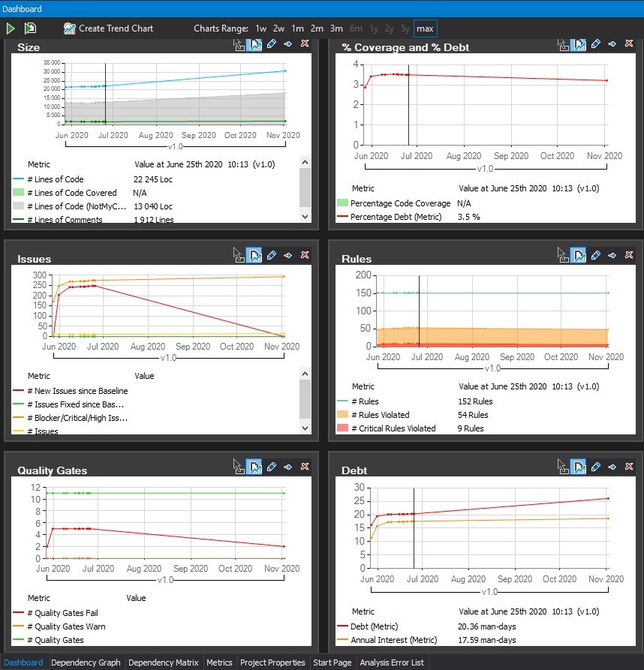This screenshot has width=644, height=670.
Task: Toggle the chart view icon on the Issues panel
Action: click(x=254, y=255)
